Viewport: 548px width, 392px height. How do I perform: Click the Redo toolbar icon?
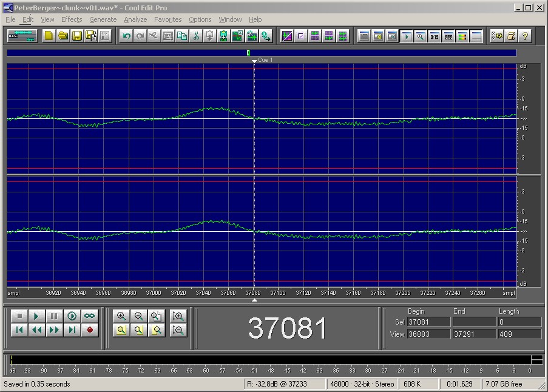click(140, 36)
